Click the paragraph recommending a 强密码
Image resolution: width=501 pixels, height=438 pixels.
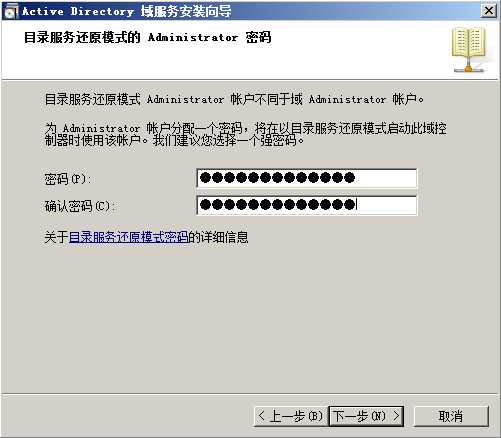[x=246, y=134]
